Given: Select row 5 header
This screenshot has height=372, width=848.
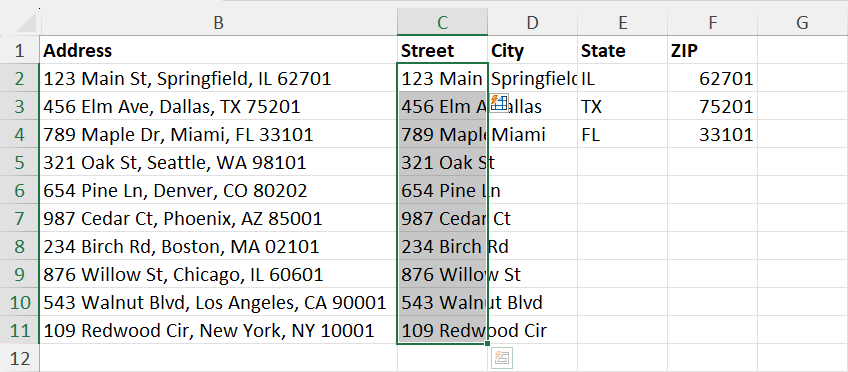Looking at the screenshot, I should (x=19, y=162).
